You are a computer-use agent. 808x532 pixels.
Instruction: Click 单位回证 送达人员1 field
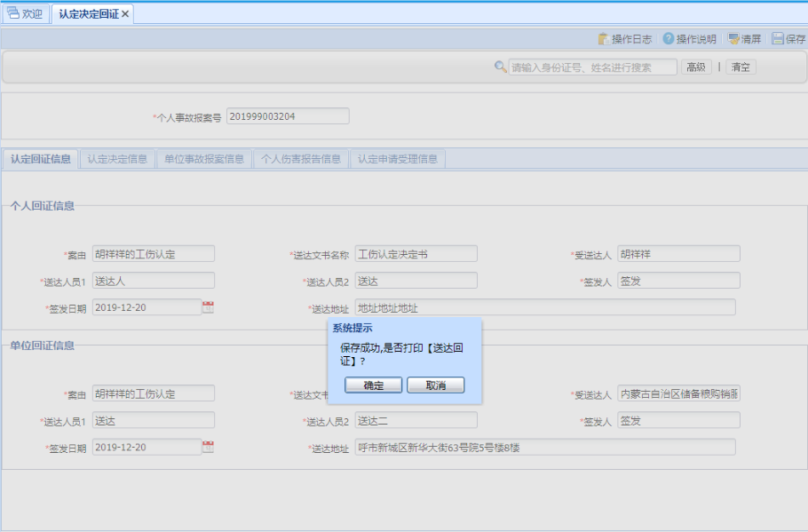(154, 420)
